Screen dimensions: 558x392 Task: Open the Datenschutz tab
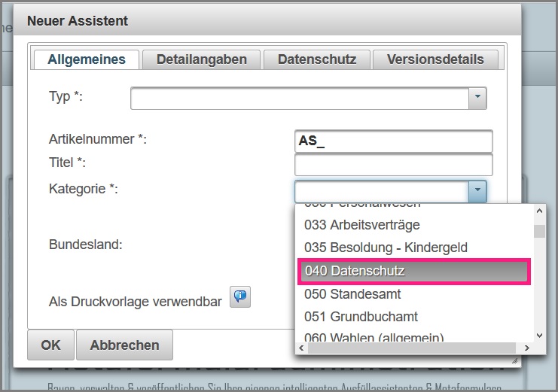316,59
